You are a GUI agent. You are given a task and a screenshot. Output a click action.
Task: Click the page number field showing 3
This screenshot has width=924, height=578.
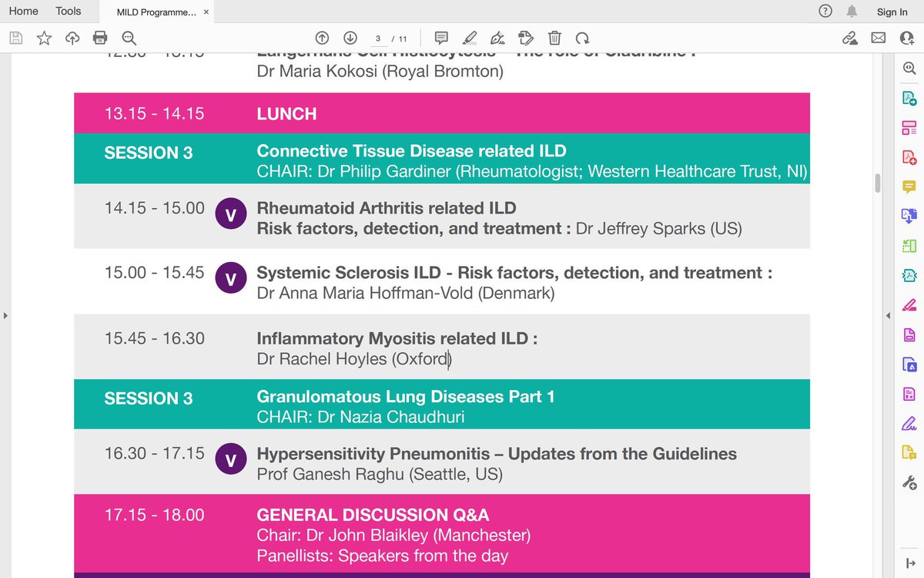tap(377, 38)
